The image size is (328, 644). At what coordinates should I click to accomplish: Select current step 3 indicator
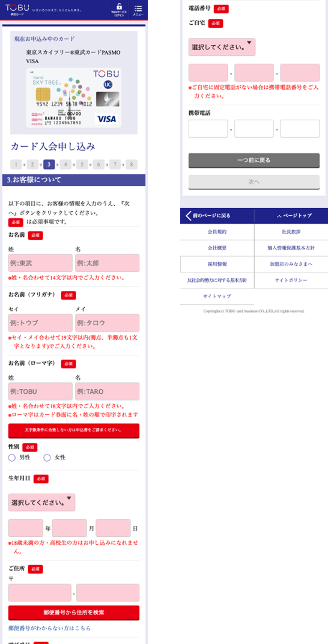click(49, 165)
